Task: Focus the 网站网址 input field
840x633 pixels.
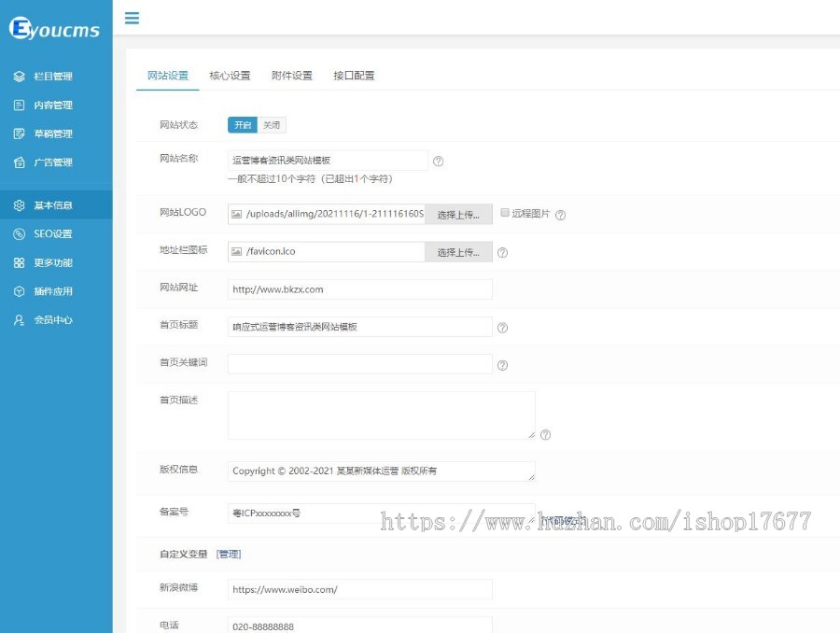Action: click(x=360, y=289)
